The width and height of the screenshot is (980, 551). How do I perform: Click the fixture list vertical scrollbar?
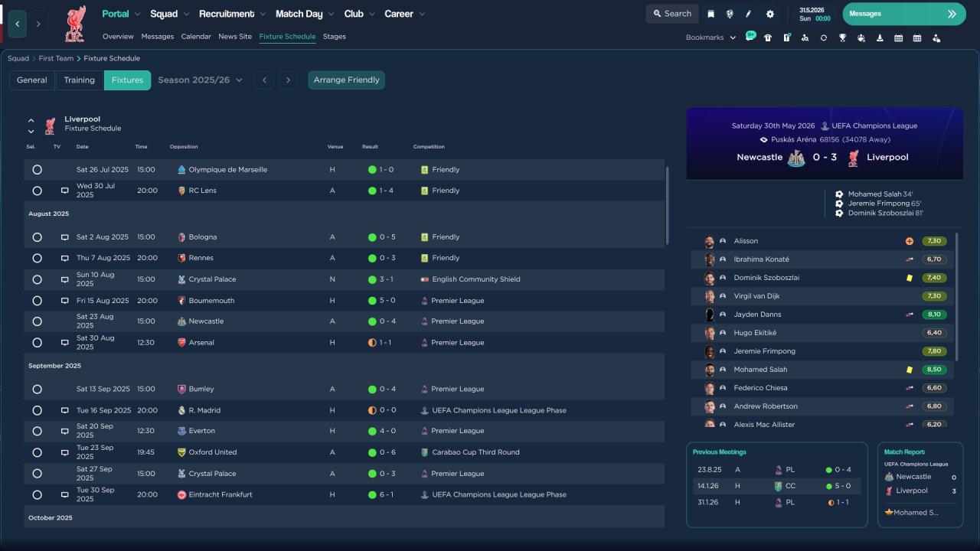[x=668, y=207]
